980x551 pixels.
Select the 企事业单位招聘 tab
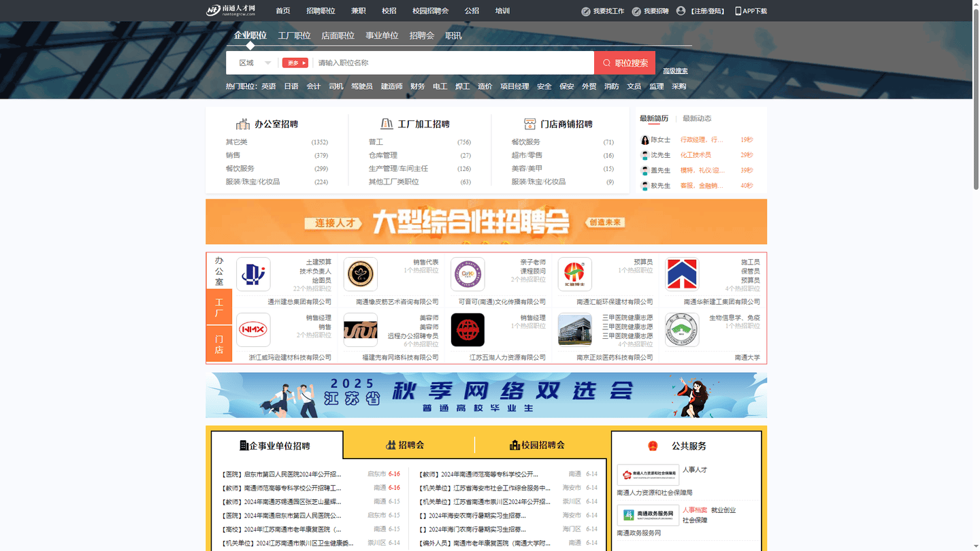click(277, 446)
